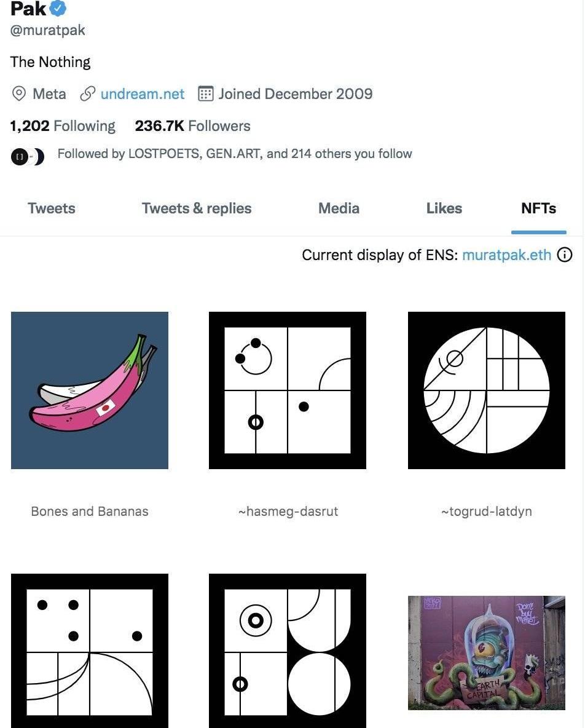Open the ~togrud-latdyn circular NFT thumbnail
This screenshot has height=728, width=585.
[x=487, y=390]
